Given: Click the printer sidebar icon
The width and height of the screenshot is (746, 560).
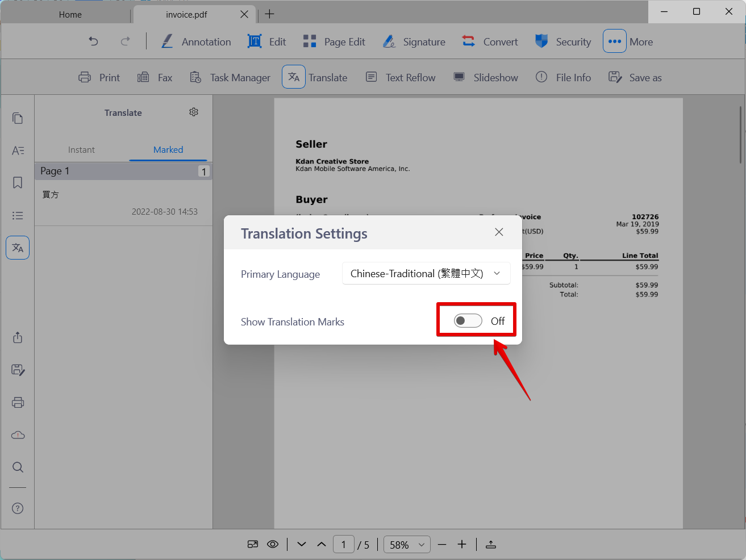Looking at the screenshot, I should point(18,402).
